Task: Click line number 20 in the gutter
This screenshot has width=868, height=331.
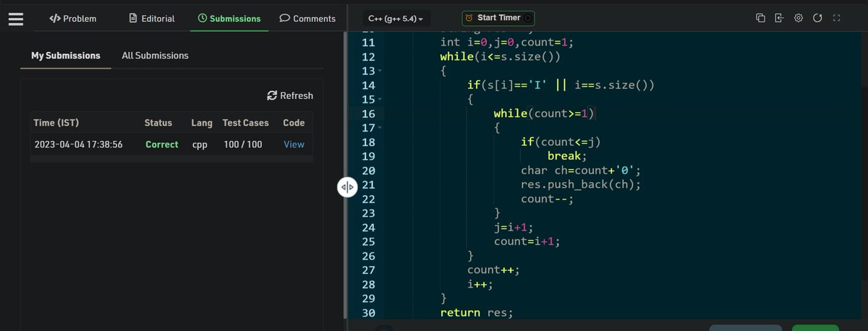Action: pos(367,171)
